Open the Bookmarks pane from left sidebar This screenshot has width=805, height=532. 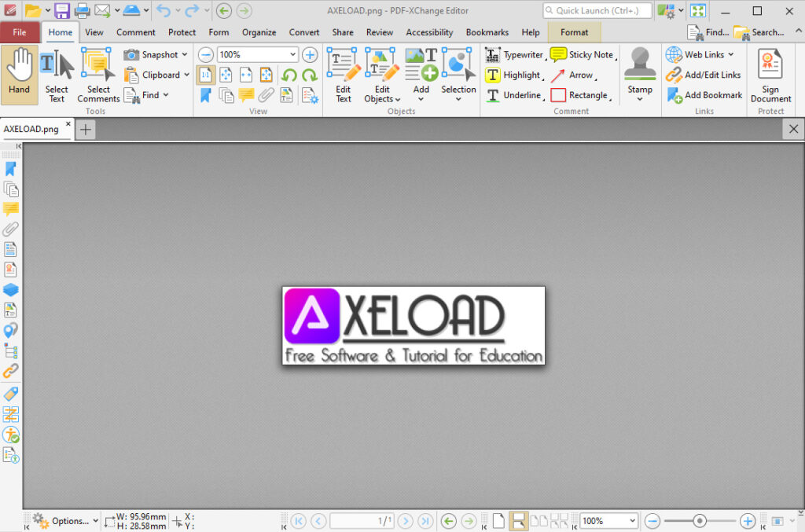pyautogui.click(x=10, y=169)
